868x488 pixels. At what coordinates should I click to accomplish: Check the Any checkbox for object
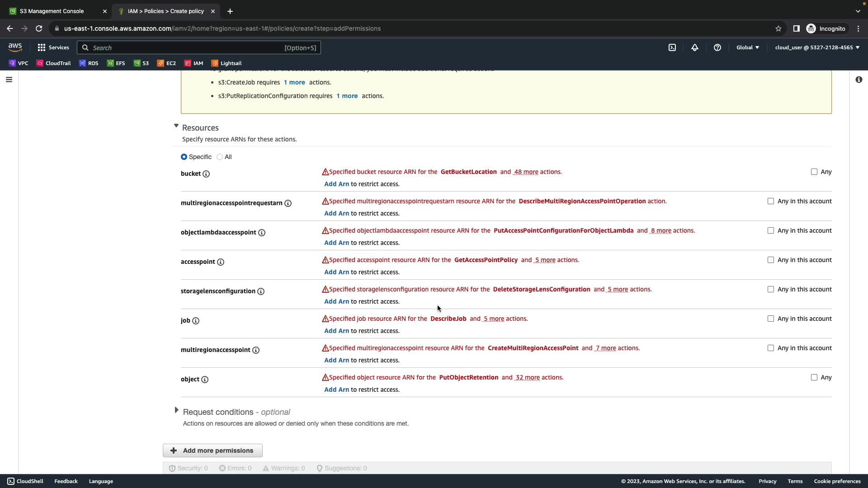814,377
